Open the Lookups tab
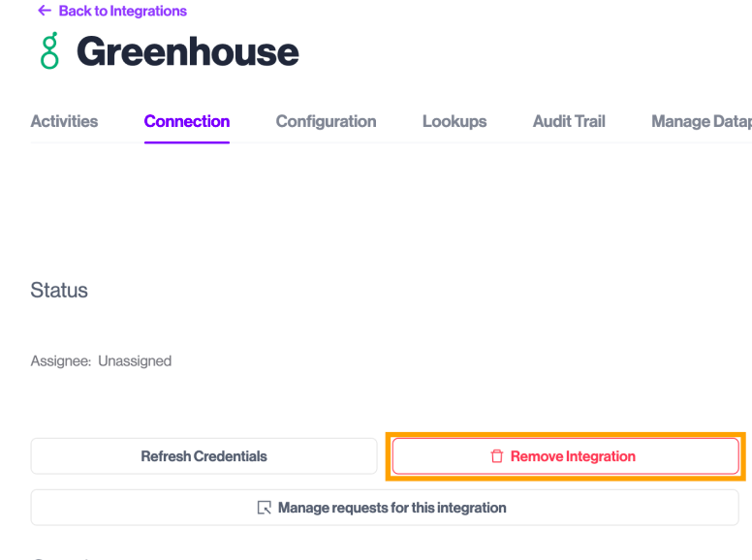Image resolution: width=752 pixels, height=560 pixels. point(454,121)
